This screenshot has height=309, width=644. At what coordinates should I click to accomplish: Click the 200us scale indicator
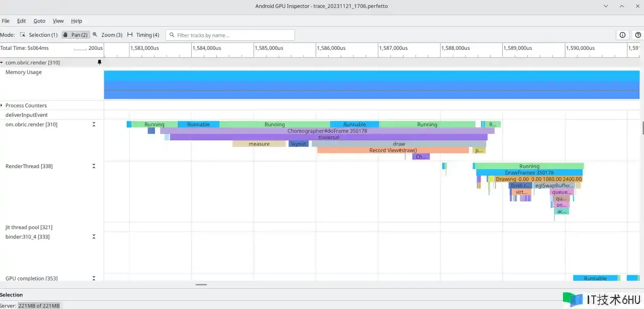(89, 48)
